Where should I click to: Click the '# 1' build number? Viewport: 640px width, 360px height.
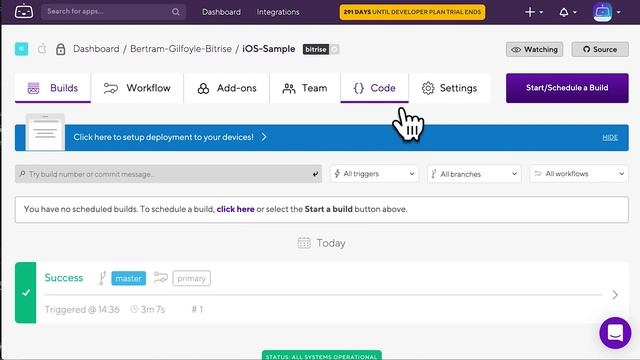click(197, 309)
